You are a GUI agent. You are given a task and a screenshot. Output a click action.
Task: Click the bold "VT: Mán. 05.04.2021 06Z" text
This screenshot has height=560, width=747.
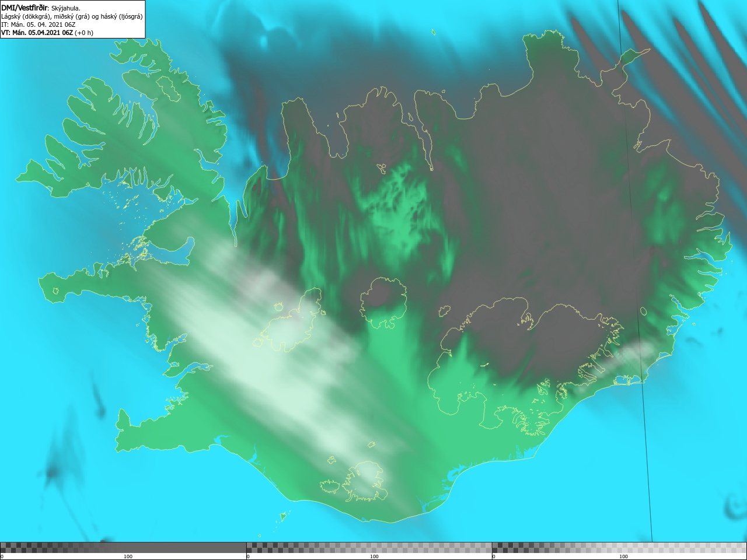(37, 33)
